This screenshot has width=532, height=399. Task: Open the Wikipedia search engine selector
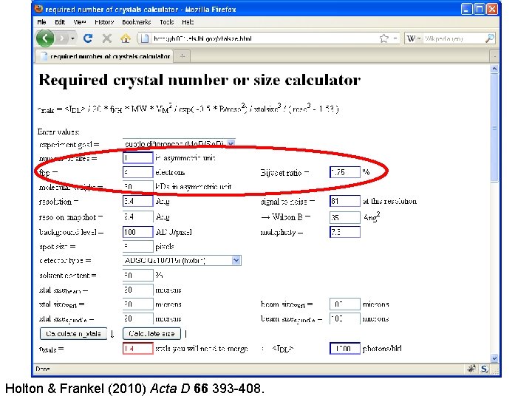click(x=413, y=38)
